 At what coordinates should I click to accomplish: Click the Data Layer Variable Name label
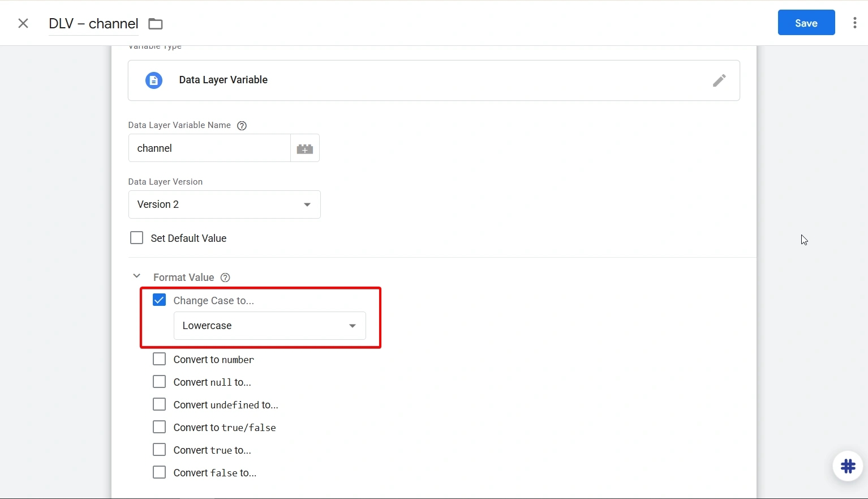tap(179, 125)
